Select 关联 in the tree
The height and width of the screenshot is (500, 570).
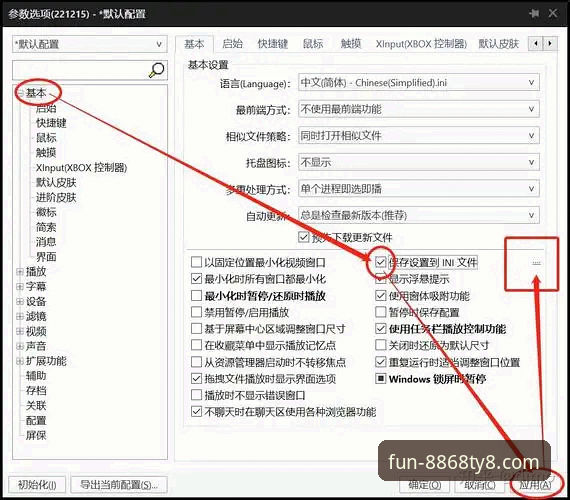(x=36, y=406)
